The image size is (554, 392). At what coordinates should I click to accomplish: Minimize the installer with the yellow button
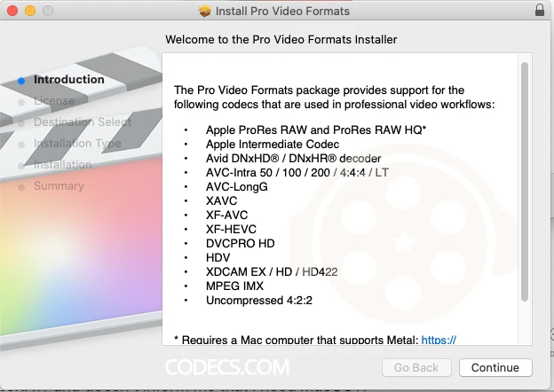pyautogui.click(x=32, y=12)
